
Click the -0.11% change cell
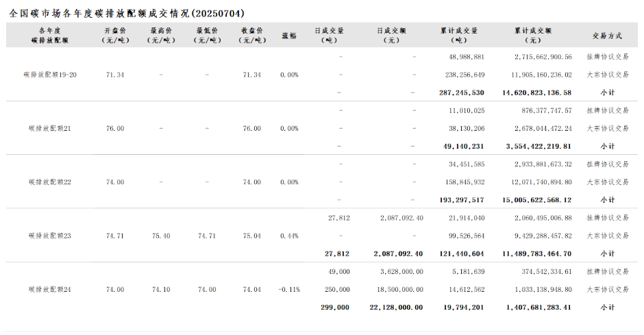tap(289, 290)
